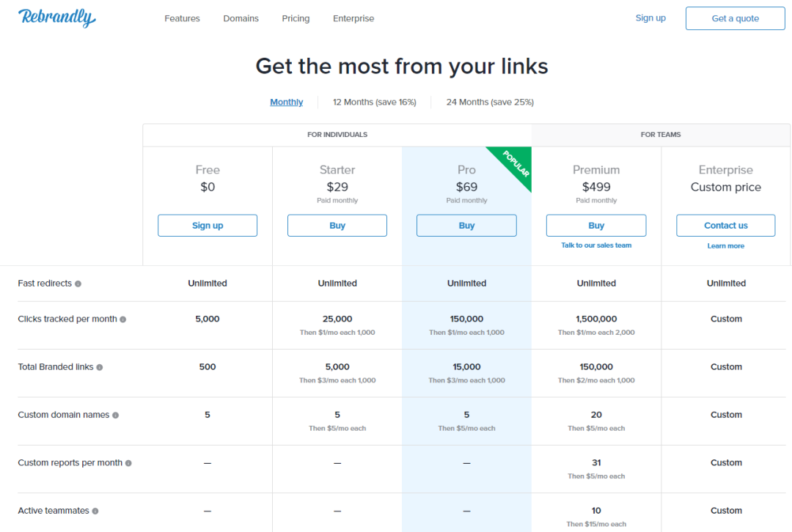Click Contact us under Enterprise plan
The height and width of the screenshot is (532, 792).
(x=726, y=226)
